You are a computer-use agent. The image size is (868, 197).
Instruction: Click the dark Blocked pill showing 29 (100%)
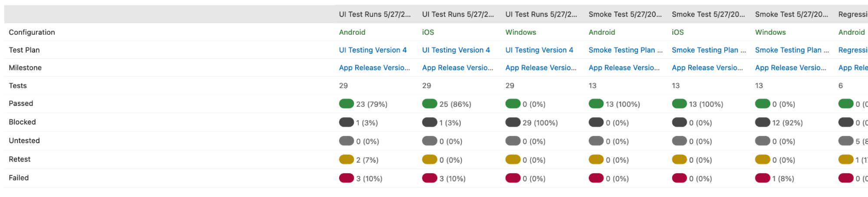coord(513,122)
